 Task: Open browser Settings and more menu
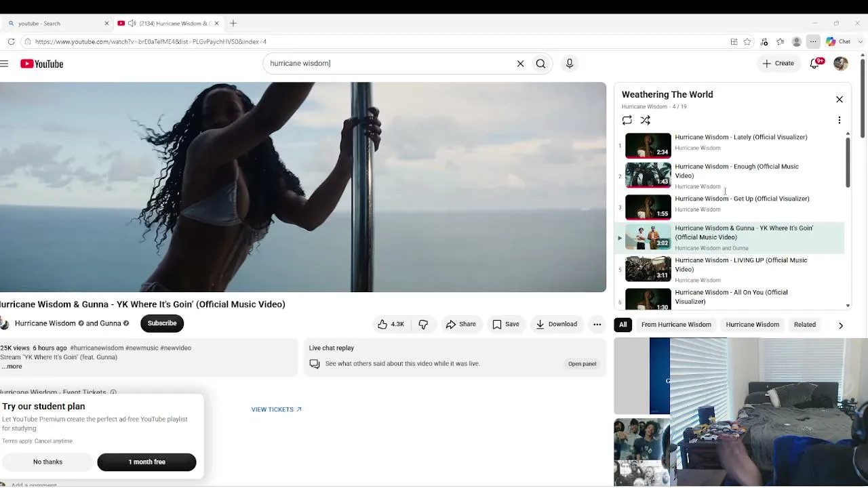click(x=813, y=41)
